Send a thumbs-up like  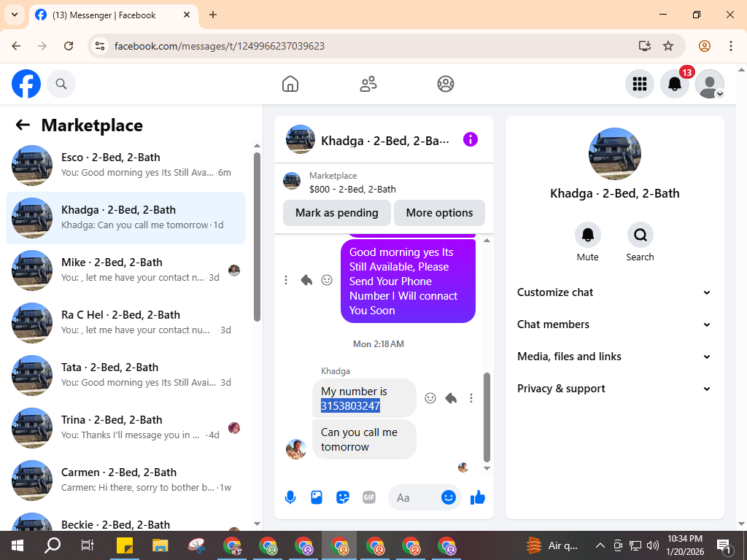pyautogui.click(x=477, y=497)
